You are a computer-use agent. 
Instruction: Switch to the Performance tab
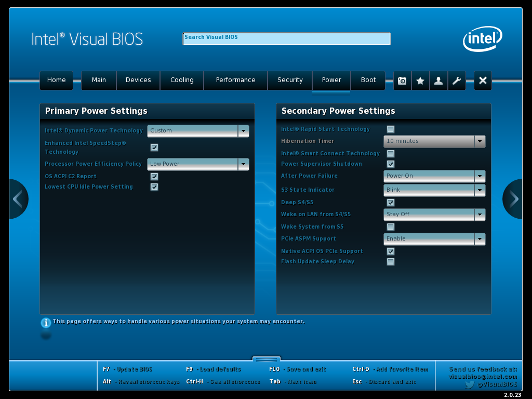click(x=235, y=81)
